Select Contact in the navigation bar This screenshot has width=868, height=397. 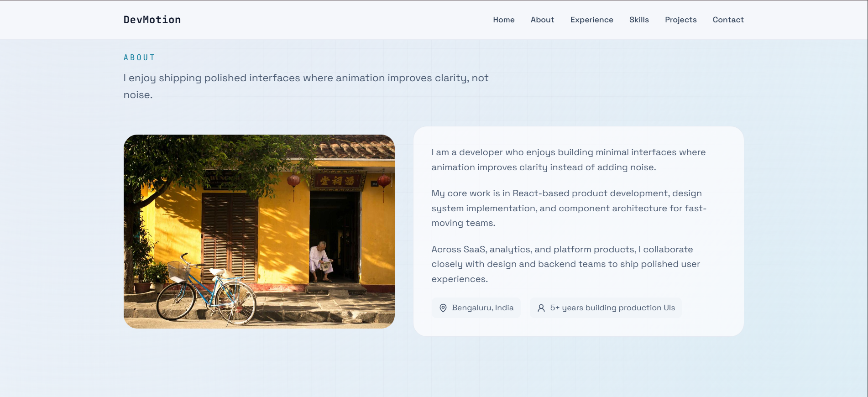click(728, 20)
